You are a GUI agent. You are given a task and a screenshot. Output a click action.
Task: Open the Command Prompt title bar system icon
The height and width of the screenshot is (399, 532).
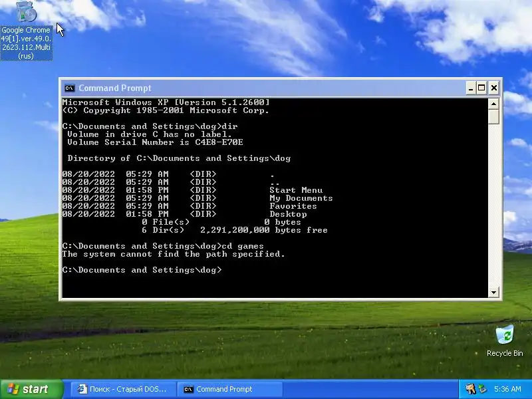[70, 88]
